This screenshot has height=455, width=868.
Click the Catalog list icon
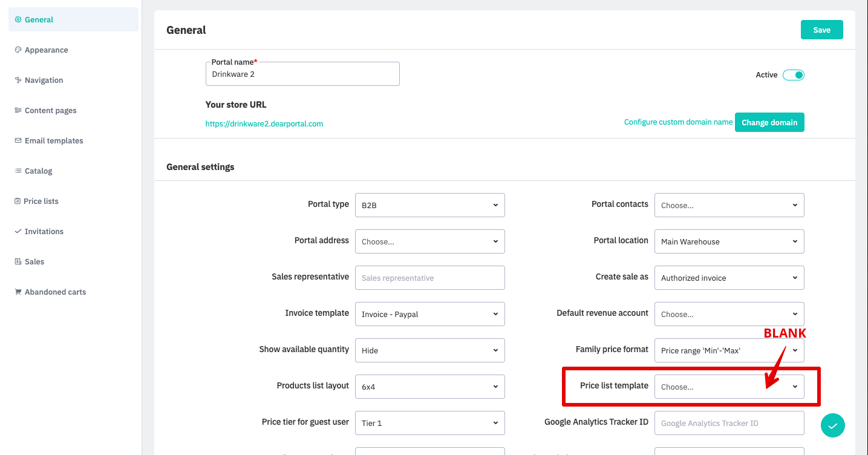[x=18, y=171]
